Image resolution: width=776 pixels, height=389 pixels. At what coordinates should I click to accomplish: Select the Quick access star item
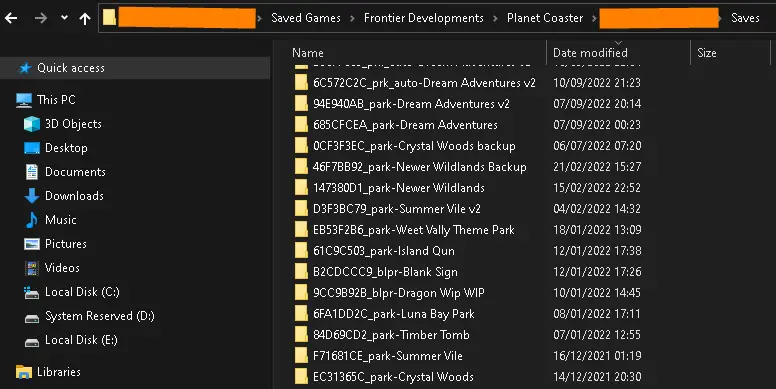[61, 68]
